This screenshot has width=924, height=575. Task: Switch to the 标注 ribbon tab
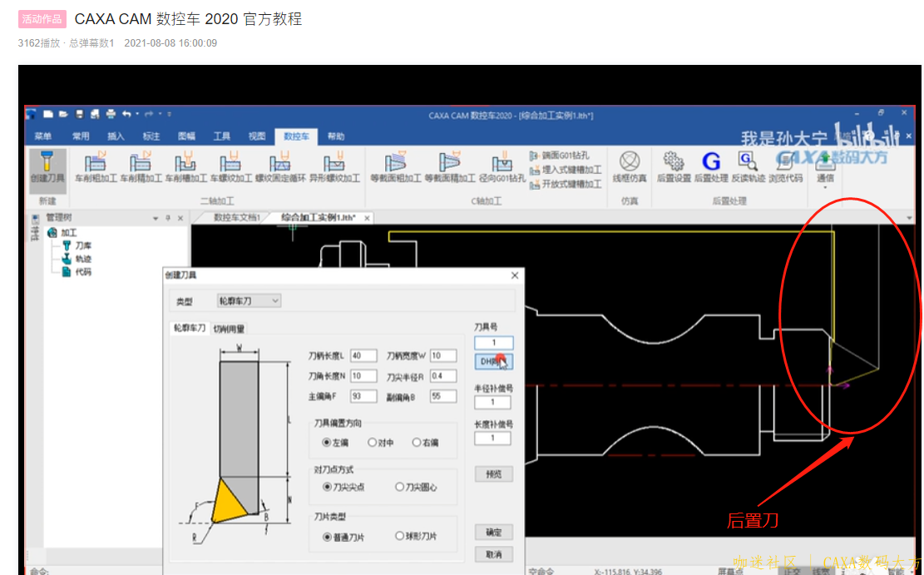point(151,136)
